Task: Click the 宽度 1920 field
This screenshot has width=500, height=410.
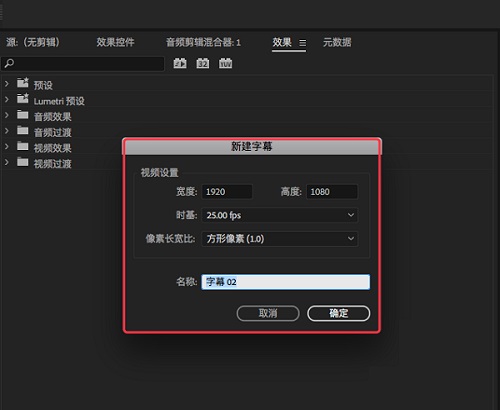Action: point(227,192)
